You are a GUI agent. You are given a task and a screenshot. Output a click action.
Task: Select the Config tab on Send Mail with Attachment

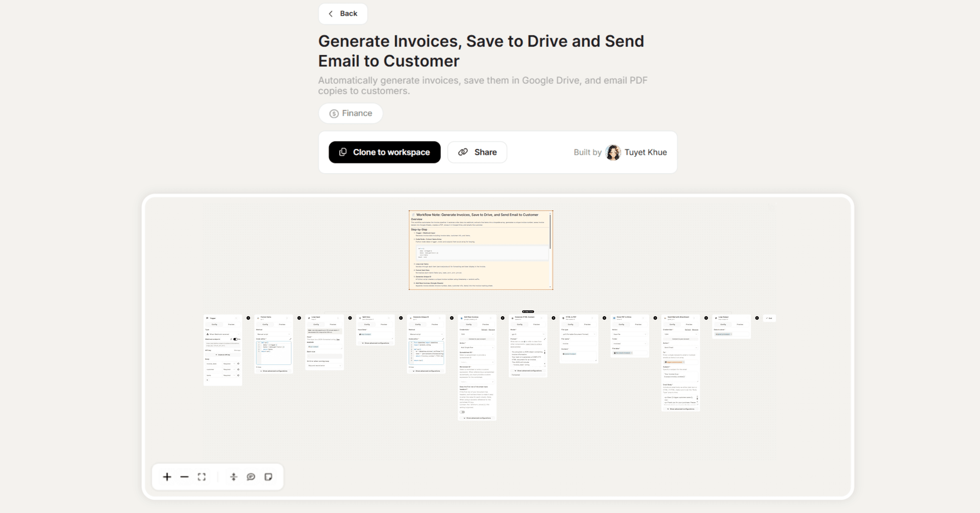672,325
